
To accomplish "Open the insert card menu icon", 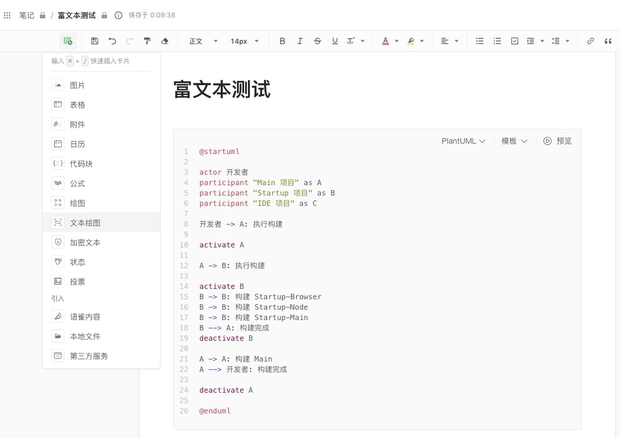I will 68,41.
